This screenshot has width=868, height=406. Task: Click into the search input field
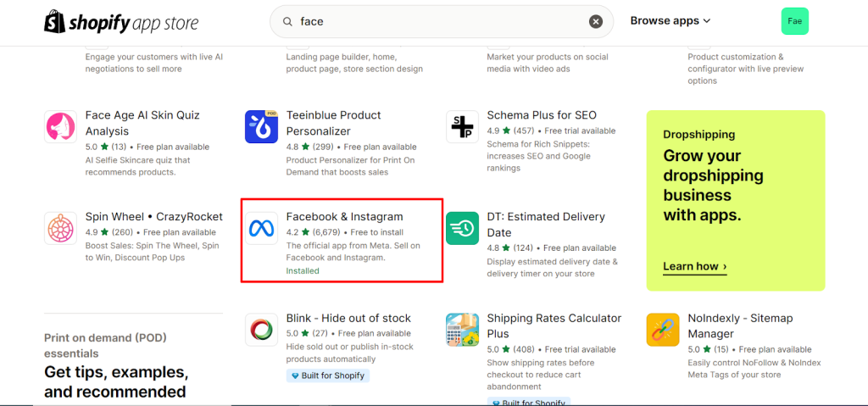point(441,22)
